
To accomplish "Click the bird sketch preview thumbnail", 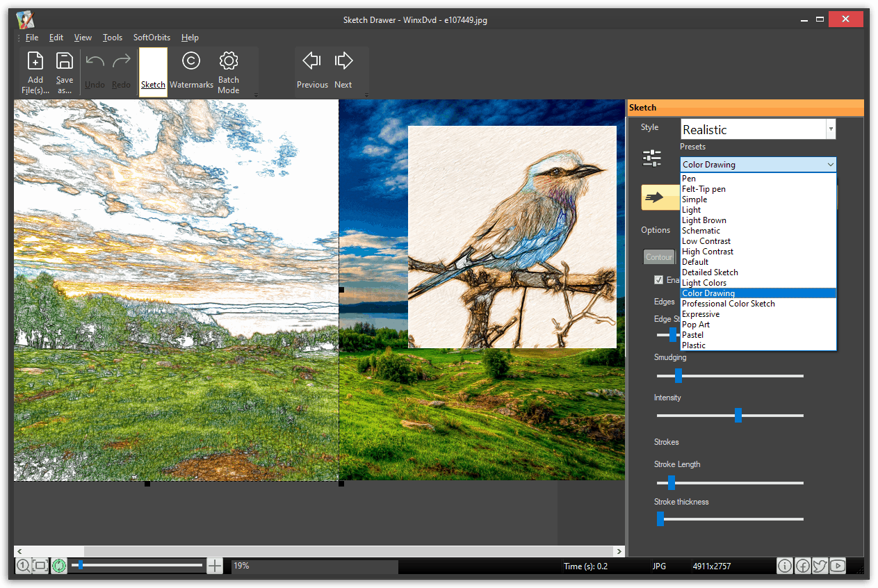I will tap(512, 236).
